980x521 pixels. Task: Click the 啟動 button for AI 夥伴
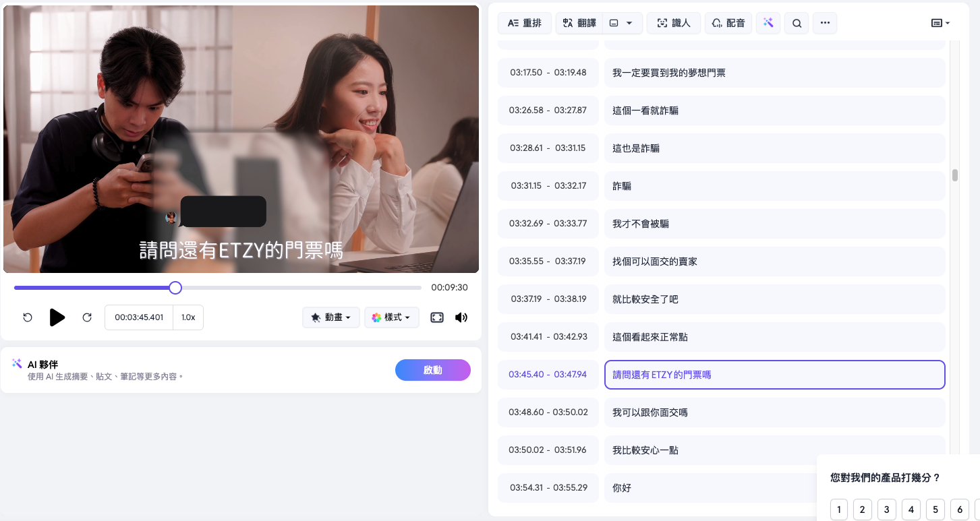(x=432, y=370)
